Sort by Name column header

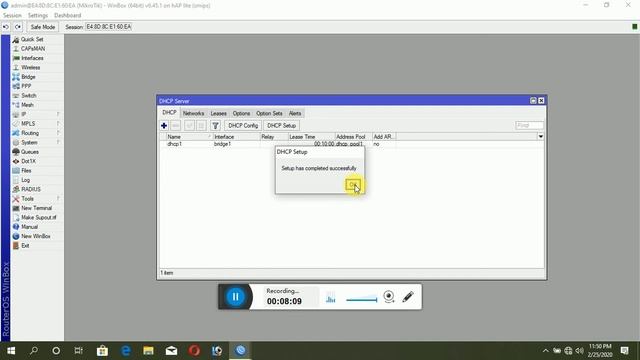click(x=189, y=137)
